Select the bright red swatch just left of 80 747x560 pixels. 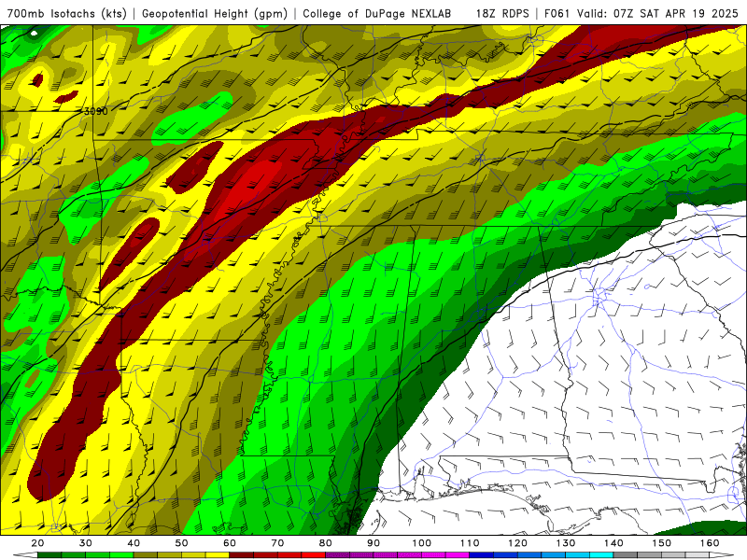[x=314, y=555]
